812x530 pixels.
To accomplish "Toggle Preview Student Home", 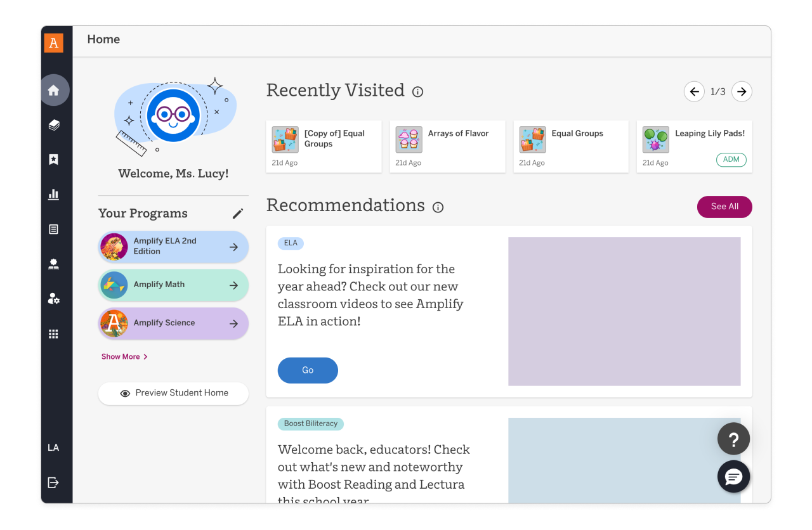I will tap(173, 393).
